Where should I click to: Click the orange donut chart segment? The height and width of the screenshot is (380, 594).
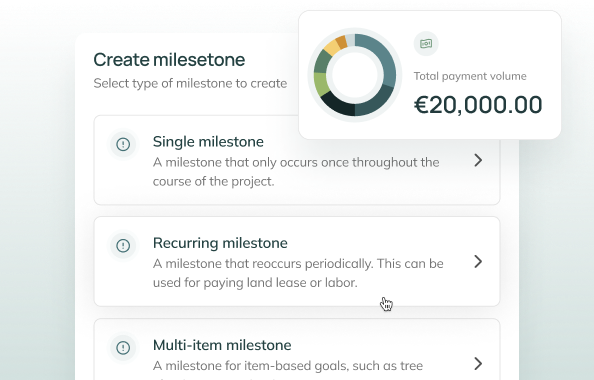(341, 42)
